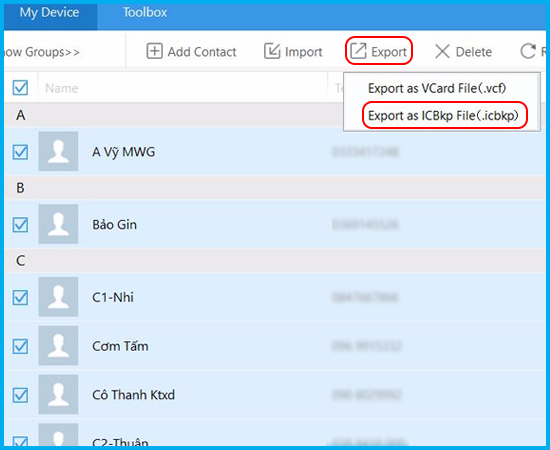Select Cô Thanh Ktxd contact avatar
The height and width of the screenshot is (450, 550).
pyautogui.click(x=58, y=395)
